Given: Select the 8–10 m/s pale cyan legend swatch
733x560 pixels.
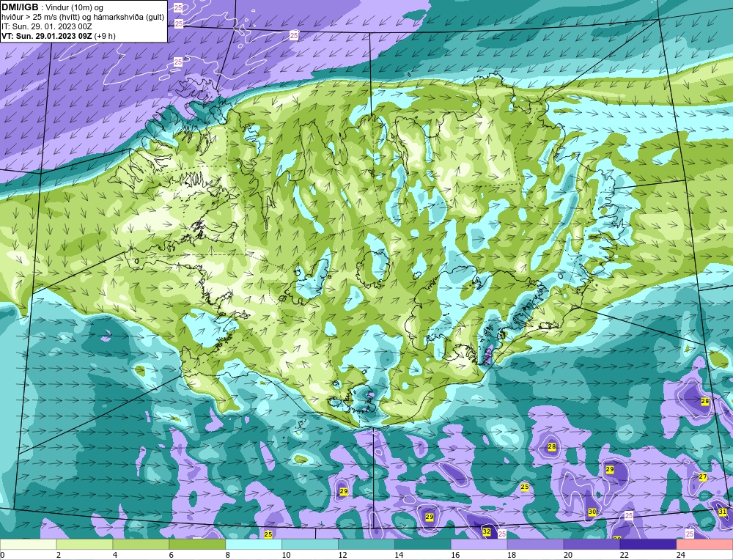Looking at the screenshot, I should point(254,545).
